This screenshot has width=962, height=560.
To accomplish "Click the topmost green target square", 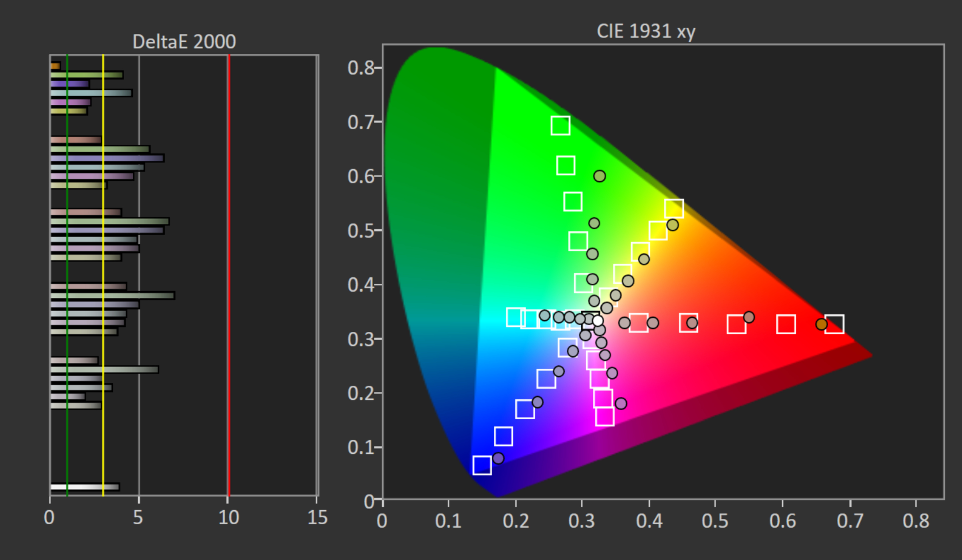I will point(560,125).
